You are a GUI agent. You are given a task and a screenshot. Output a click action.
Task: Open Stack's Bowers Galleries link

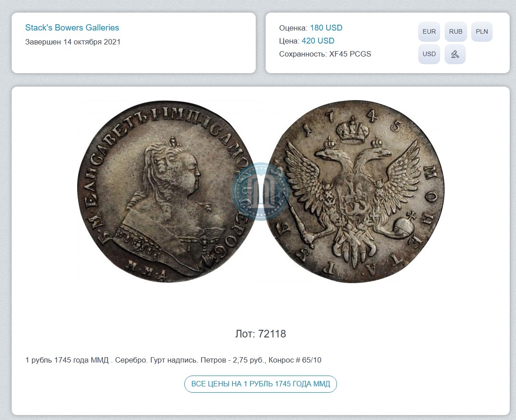click(72, 28)
